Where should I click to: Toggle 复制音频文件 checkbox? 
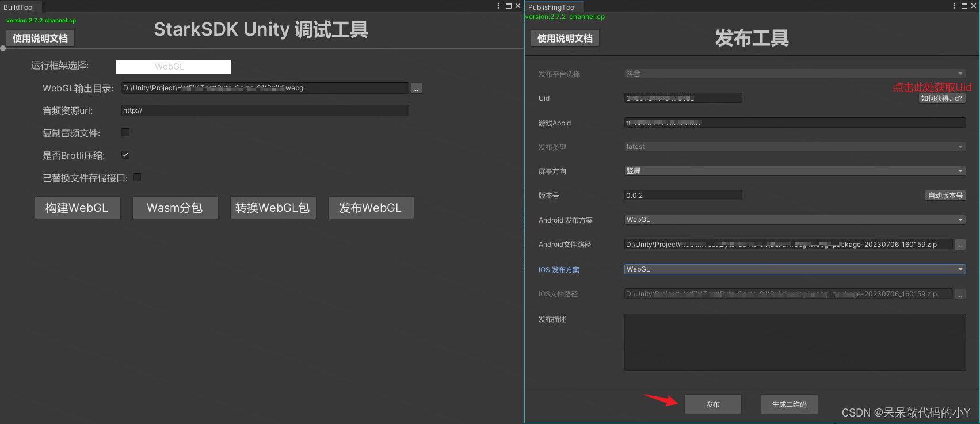(x=125, y=132)
